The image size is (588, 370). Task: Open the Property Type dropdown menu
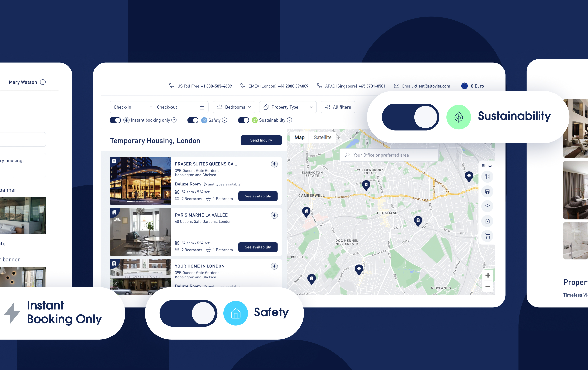pos(288,107)
